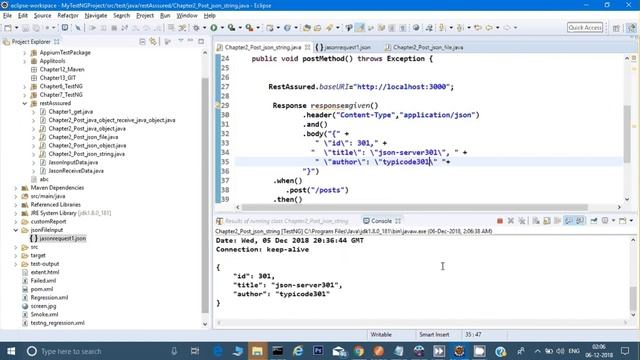
Task: Expand the target folder node
Action: coord(16,256)
